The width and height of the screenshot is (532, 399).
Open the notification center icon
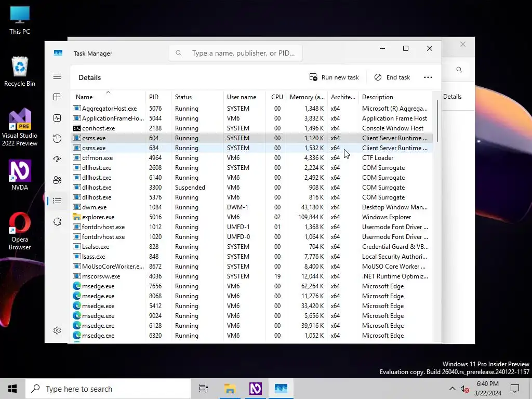click(515, 389)
